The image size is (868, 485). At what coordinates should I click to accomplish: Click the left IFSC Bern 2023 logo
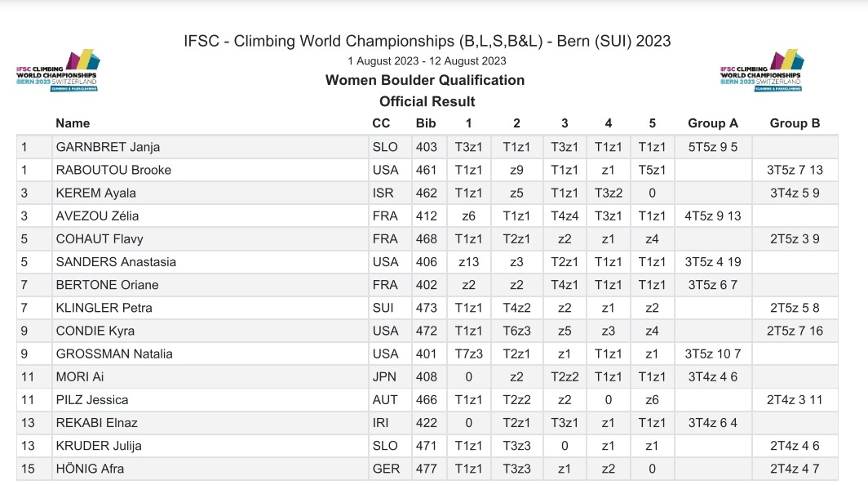(58, 70)
